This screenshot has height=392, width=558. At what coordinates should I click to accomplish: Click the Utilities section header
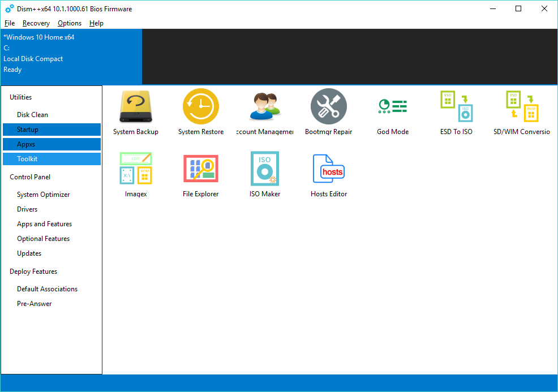point(20,97)
